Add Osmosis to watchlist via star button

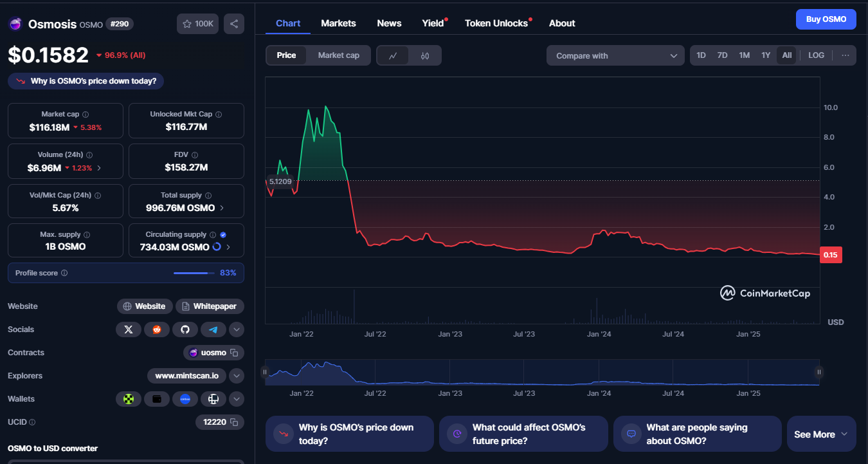[x=197, y=24]
